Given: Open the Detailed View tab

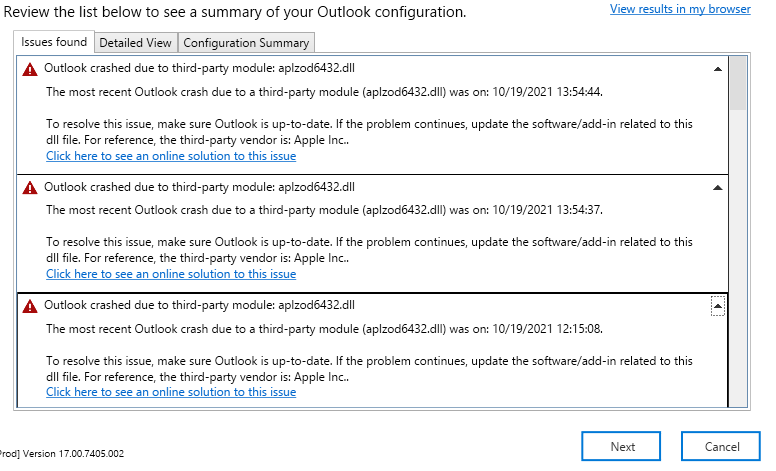Looking at the screenshot, I should click(x=135, y=43).
